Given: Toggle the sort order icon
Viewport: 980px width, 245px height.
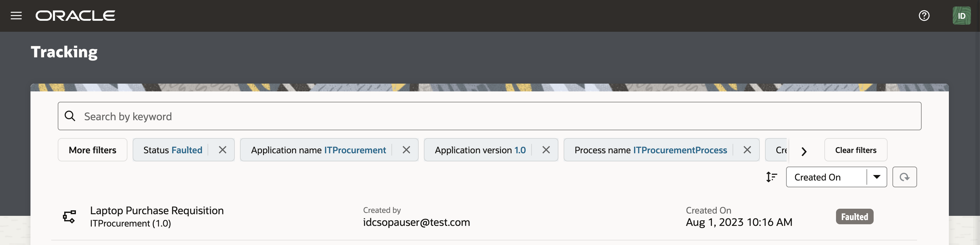Looking at the screenshot, I should click(x=771, y=177).
